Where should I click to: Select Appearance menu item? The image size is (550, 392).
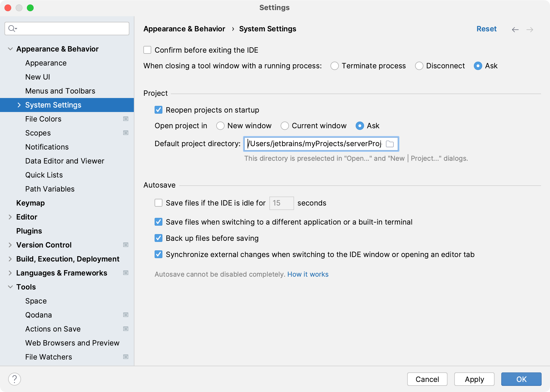click(45, 63)
